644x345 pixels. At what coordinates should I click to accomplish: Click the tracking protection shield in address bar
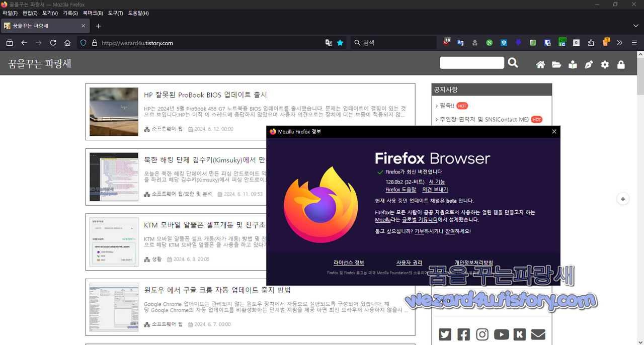pos(84,43)
